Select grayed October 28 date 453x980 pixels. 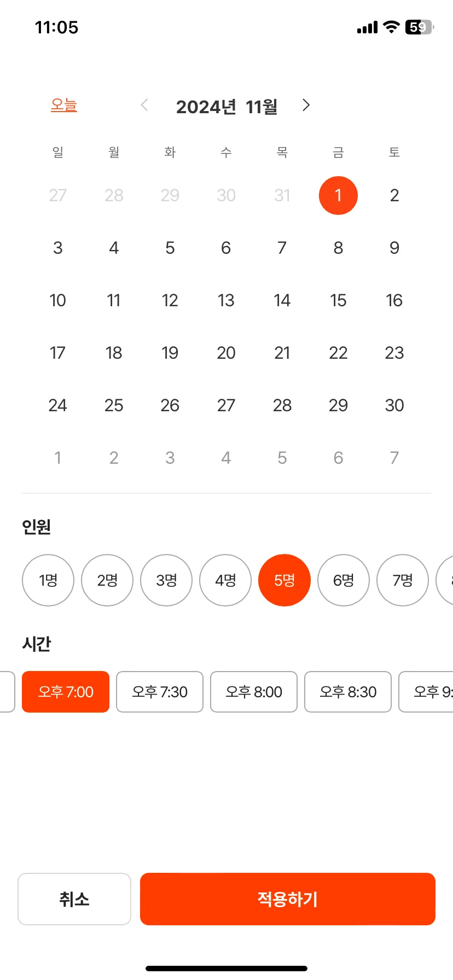[x=114, y=195]
